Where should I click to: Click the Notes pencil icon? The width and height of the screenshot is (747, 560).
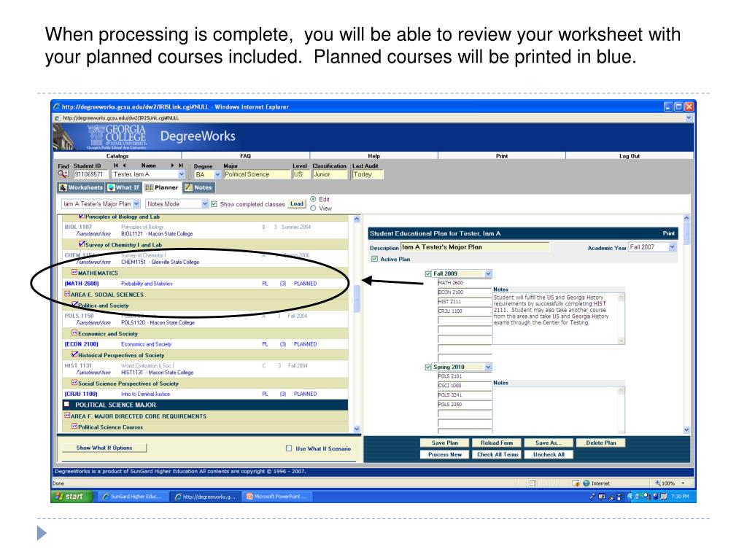pyautogui.click(x=189, y=187)
